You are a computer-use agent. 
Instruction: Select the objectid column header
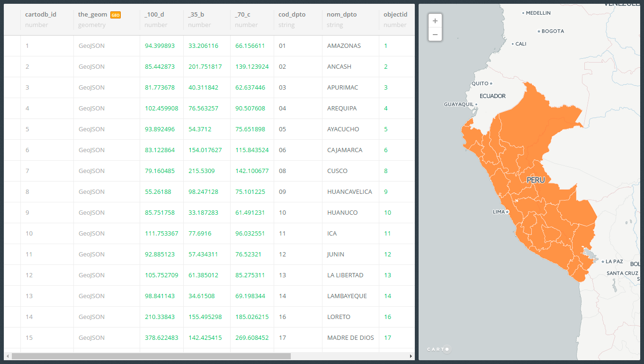click(395, 14)
